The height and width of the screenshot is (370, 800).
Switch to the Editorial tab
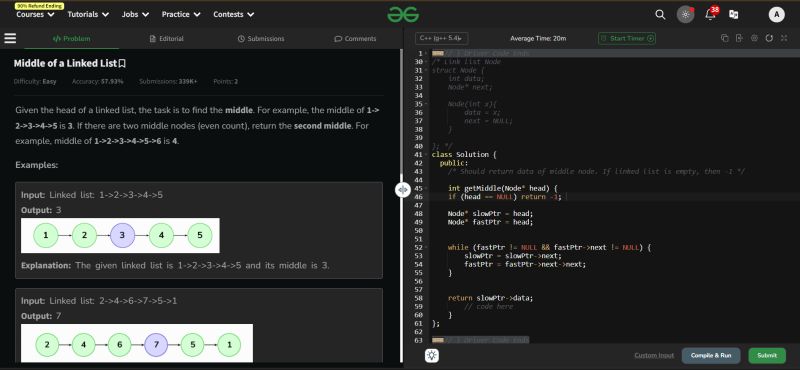coord(166,39)
